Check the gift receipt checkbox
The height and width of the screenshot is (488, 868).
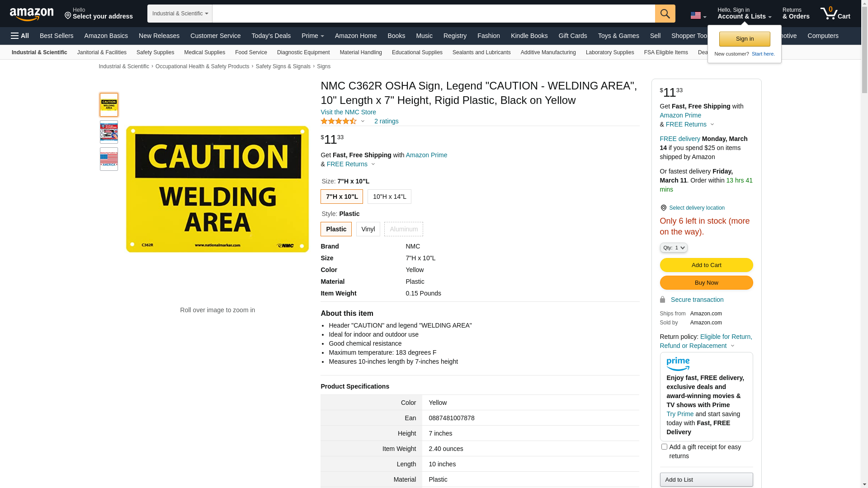pyautogui.click(x=664, y=447)
